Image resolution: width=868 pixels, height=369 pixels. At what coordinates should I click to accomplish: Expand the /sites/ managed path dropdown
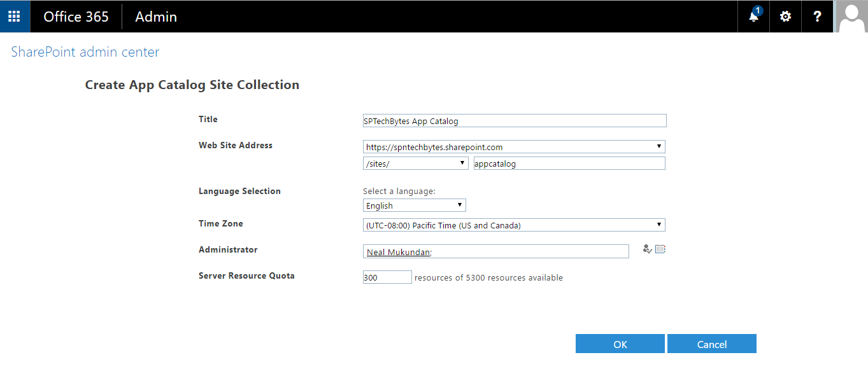pyautogui.click(x=416, y=164)
